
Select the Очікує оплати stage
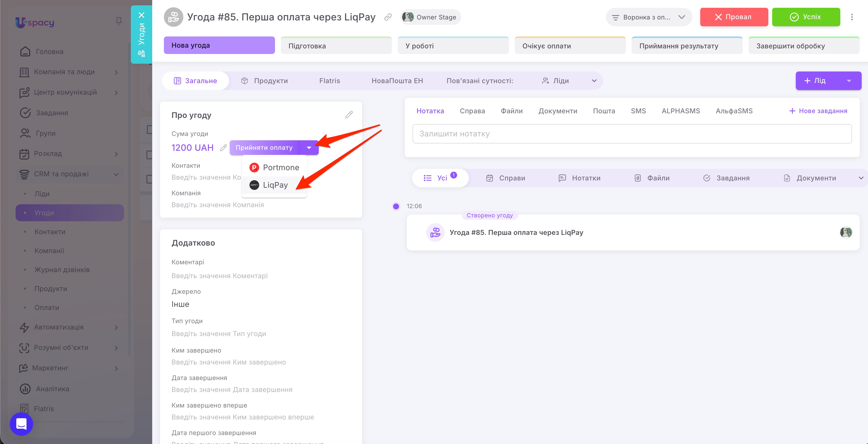570,45
